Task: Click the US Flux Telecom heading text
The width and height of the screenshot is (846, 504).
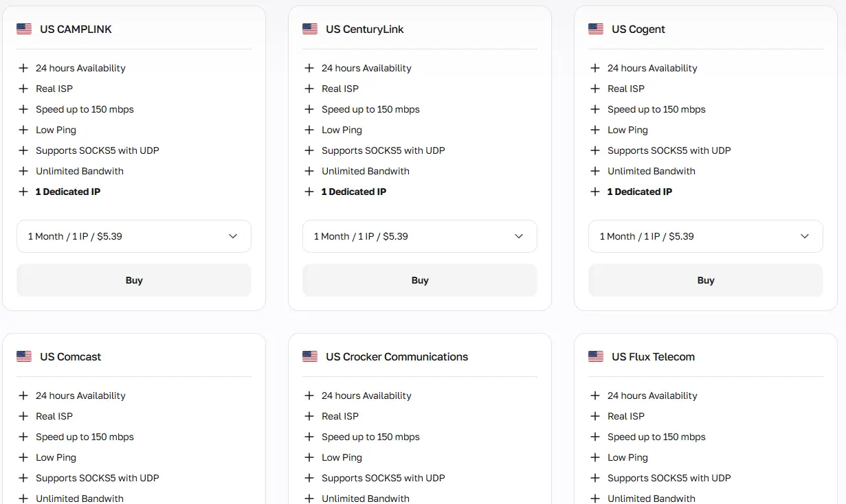Action: click(x=653, y=356)
